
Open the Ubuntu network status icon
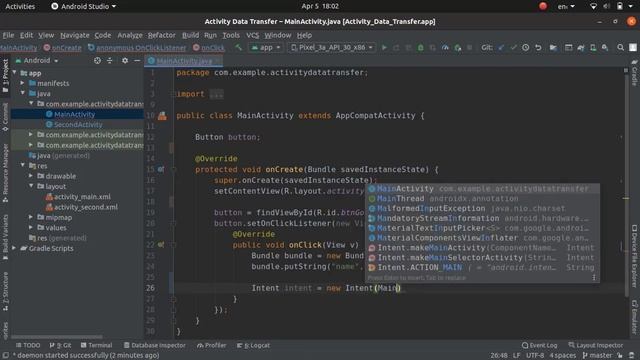pos(593,6)
